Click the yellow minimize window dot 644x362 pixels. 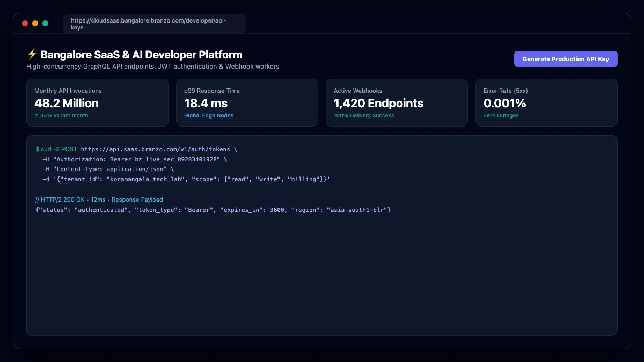pos(35,24)
